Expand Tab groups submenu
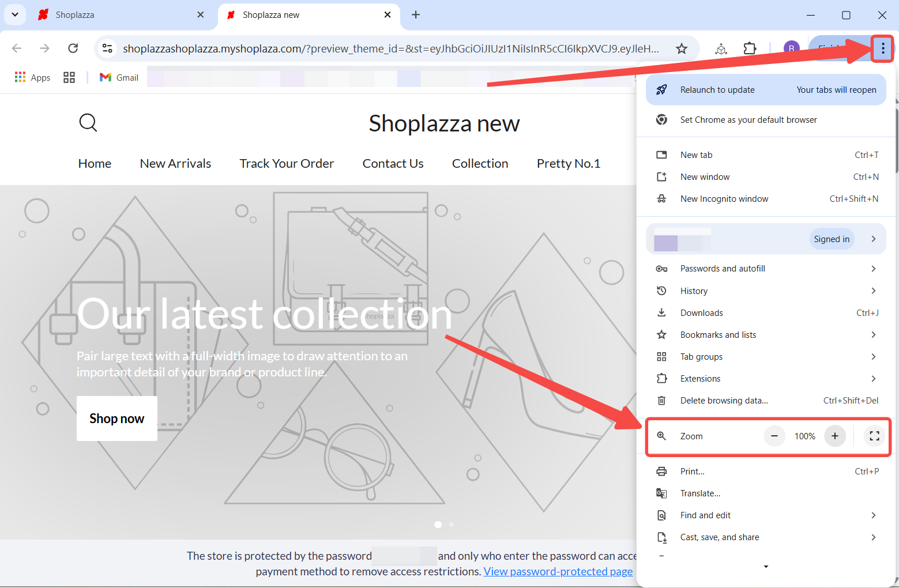The image size is (899, 588). (766, 356)
